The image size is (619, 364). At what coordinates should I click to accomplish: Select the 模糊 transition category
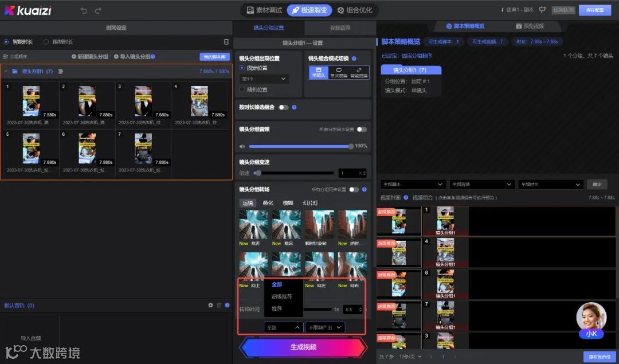(288, 203)
